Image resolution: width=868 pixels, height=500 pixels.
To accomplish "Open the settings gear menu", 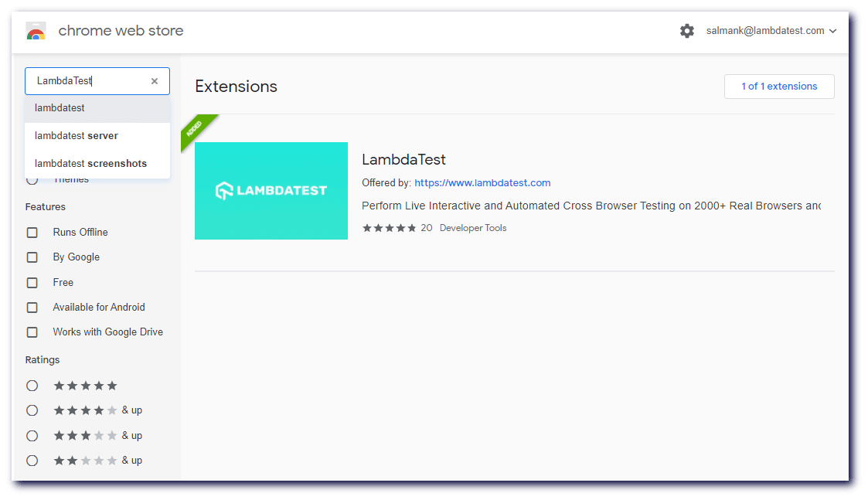I will tap(687, 31).
